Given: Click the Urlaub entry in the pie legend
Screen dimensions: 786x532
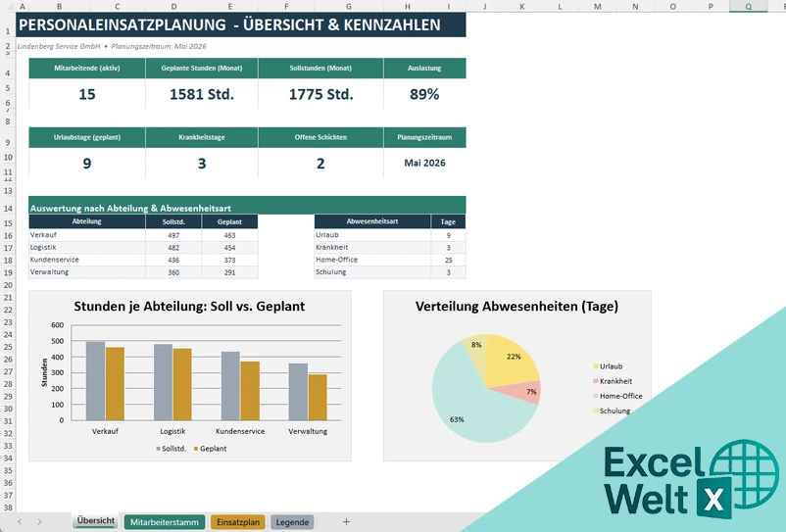Looking at the screenshot, I should [x=608, y=366].
